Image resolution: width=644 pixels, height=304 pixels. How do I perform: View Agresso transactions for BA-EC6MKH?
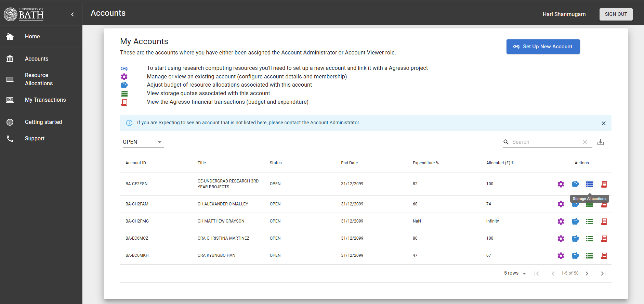604,256
